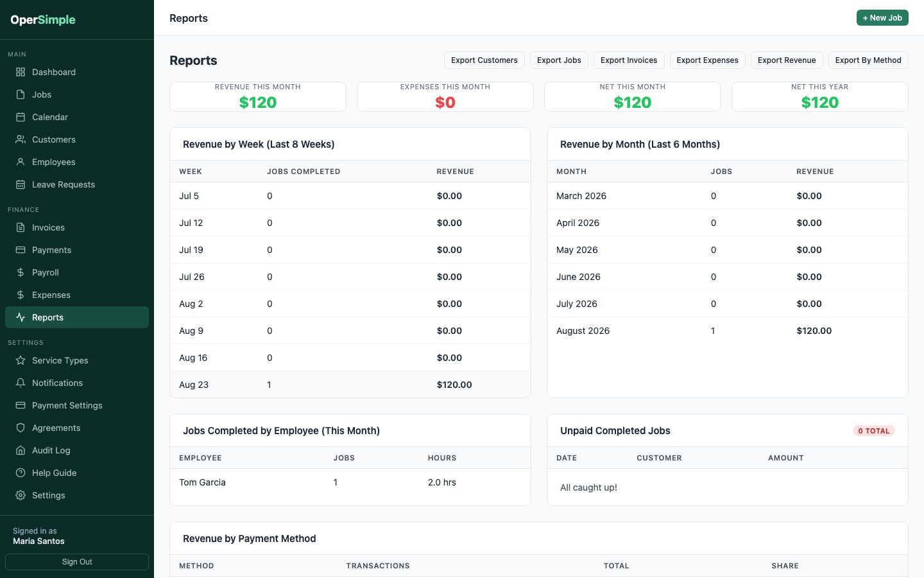924x578 pixels.
Task: Click the Expenses dollar icon
Action: 21,295
